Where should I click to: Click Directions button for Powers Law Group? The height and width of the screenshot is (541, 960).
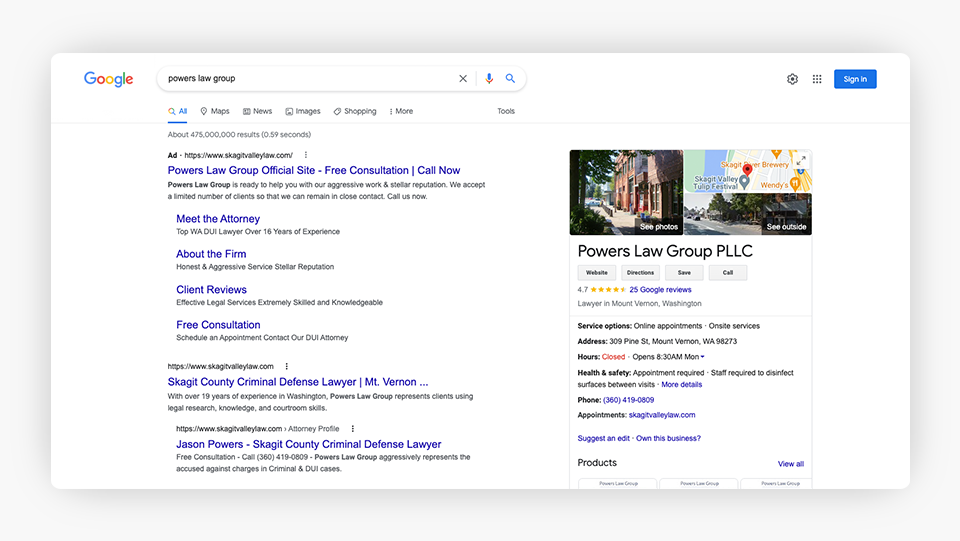pyautogui.click(x=640, y=273)
